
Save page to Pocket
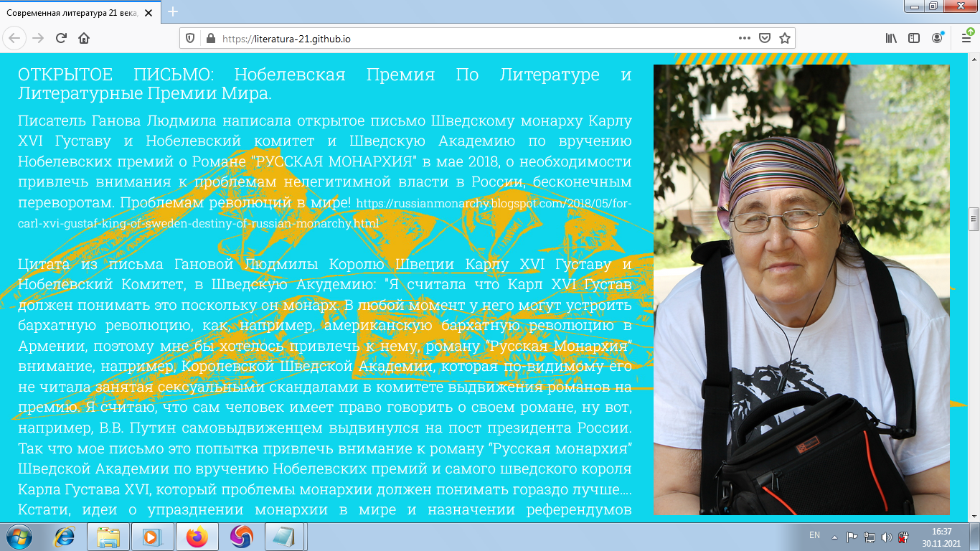pos(765,38)
